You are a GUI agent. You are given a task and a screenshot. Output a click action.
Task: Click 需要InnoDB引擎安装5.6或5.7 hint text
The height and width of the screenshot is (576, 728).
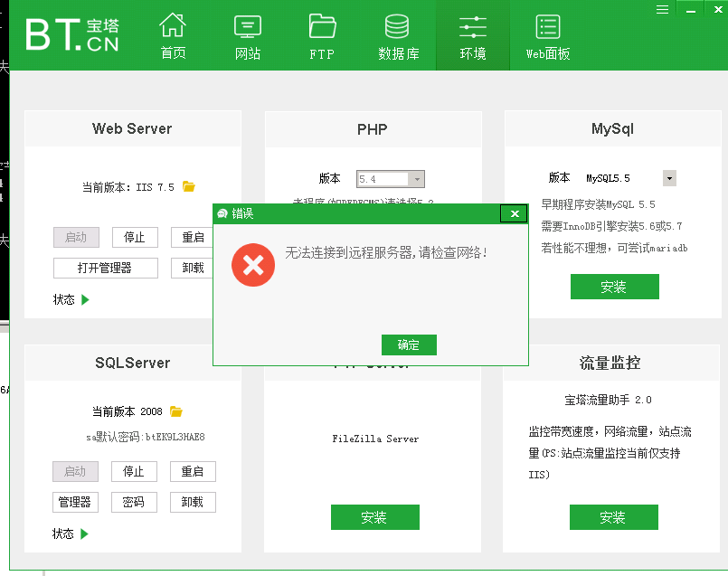click(611, 226)
